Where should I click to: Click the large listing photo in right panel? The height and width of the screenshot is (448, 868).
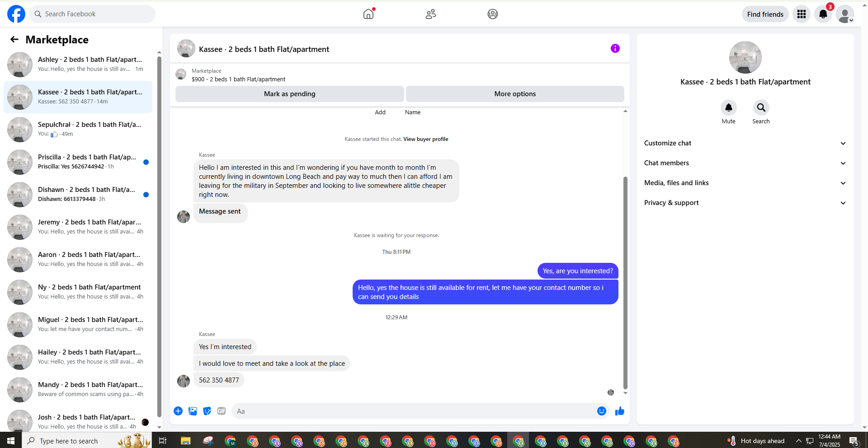(x=745, y=57)
